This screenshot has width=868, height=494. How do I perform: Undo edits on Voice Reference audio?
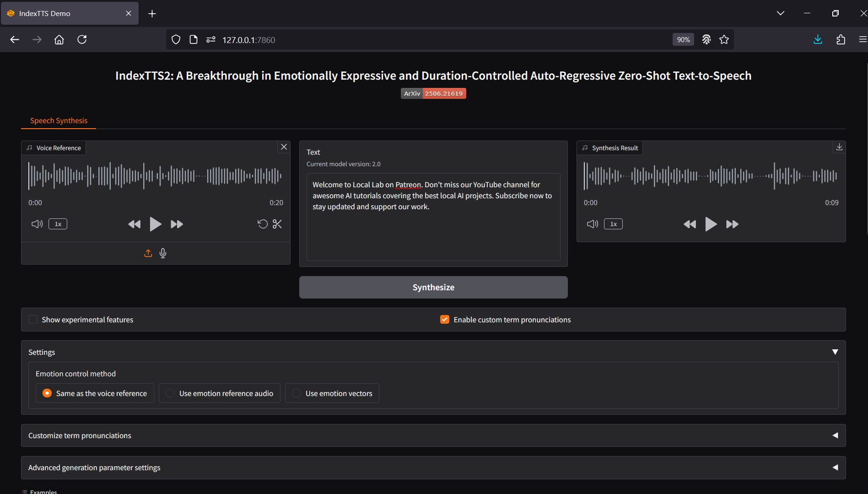click(263, 224)
